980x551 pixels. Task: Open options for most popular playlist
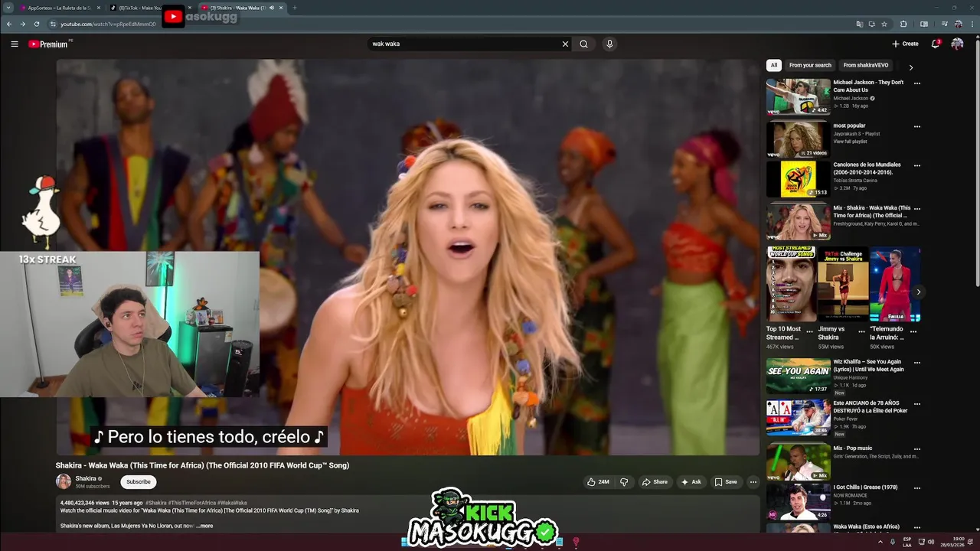(917, 127)
